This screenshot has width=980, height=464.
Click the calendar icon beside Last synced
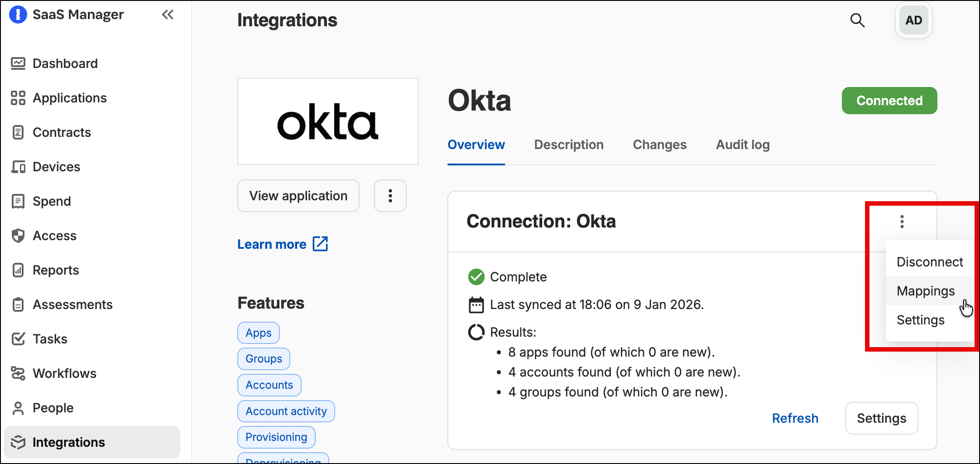(476, 305)
